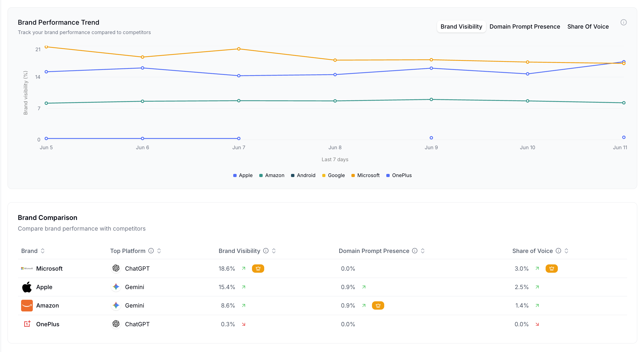644x352 pixels.
Task: Select the OnePlus brand name in table
Action: 48,324
